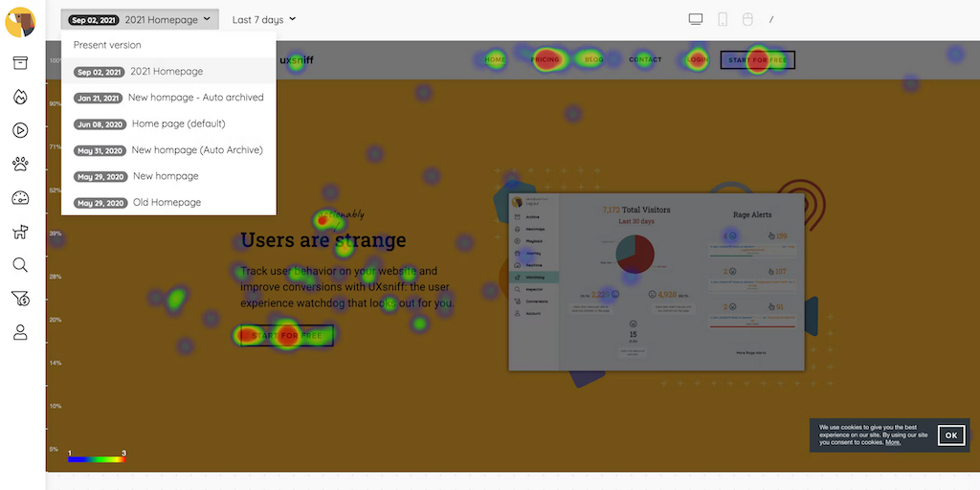Click BLOG in the heatmap page nav
The image size is (980, 490).
(593, 60)
